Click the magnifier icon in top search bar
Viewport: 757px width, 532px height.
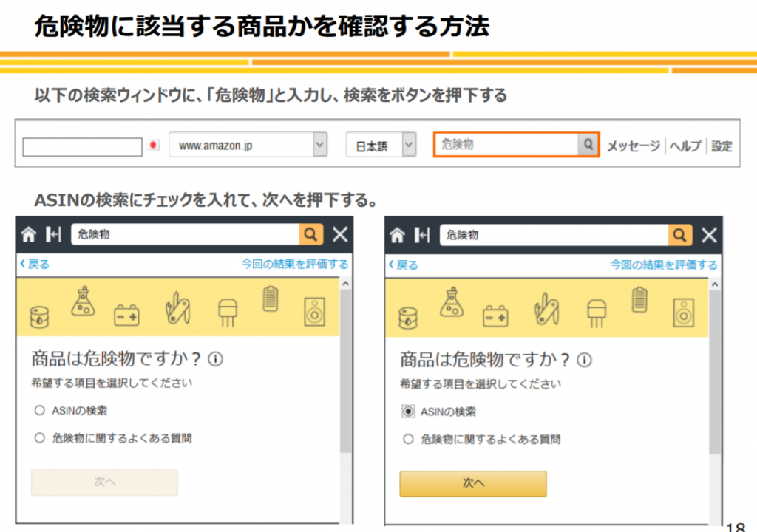pyautogui.click(x=588, y=145)
